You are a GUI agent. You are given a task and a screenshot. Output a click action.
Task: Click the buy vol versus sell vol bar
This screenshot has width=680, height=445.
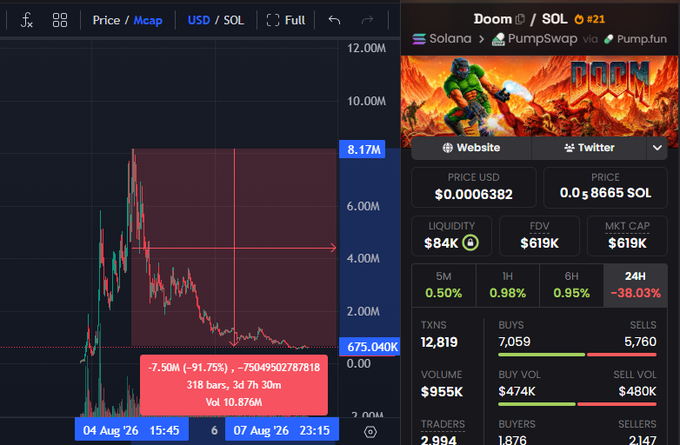pos(577,404)
